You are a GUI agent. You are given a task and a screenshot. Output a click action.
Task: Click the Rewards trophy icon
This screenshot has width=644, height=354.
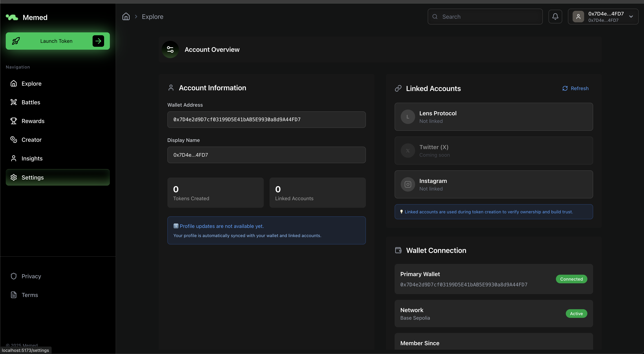coord(14,121)
